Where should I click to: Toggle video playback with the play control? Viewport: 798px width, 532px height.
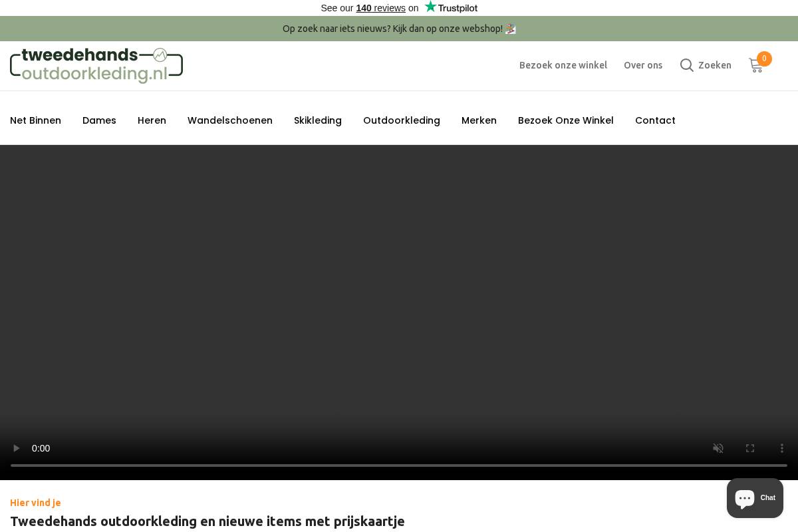click(x=16, y=448)
